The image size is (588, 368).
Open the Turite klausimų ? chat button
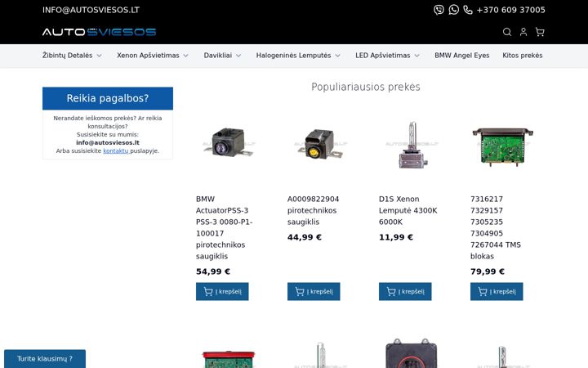click(x=45, y=359)
